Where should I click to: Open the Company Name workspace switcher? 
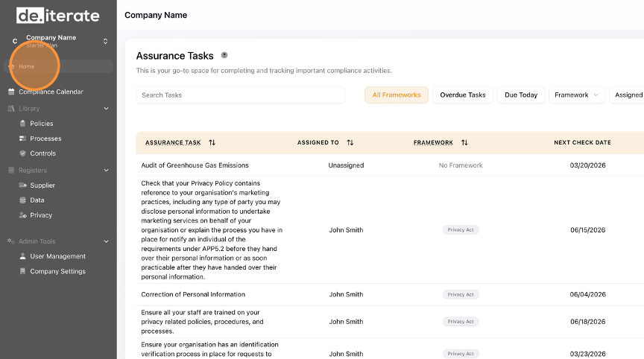click(105, 41)
